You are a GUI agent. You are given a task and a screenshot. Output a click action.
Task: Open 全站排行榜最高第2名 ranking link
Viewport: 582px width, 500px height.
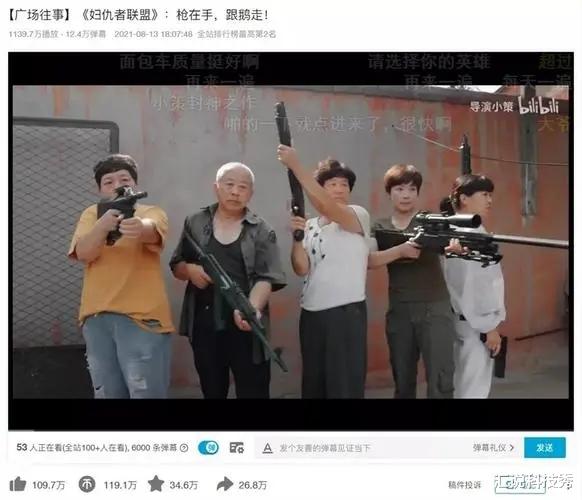tap(236, 34)
